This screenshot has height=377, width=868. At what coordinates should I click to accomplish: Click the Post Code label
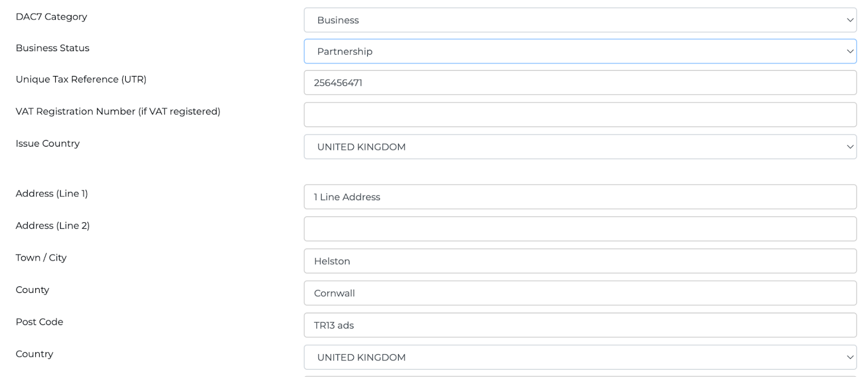[x=40, y=322]
